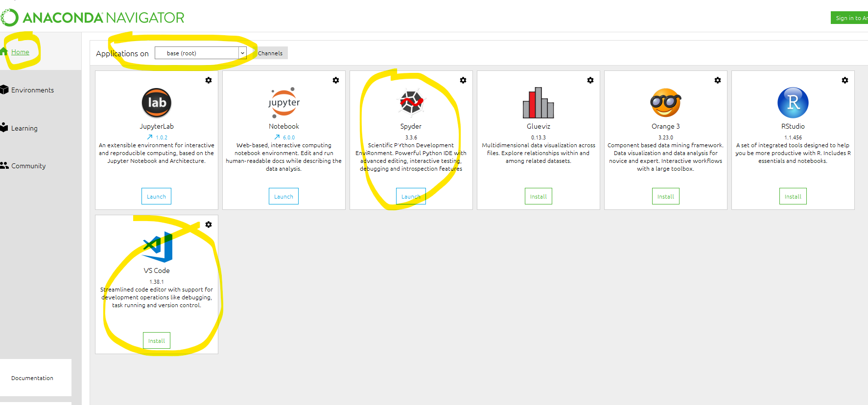Install RStudio

[793, 196]
